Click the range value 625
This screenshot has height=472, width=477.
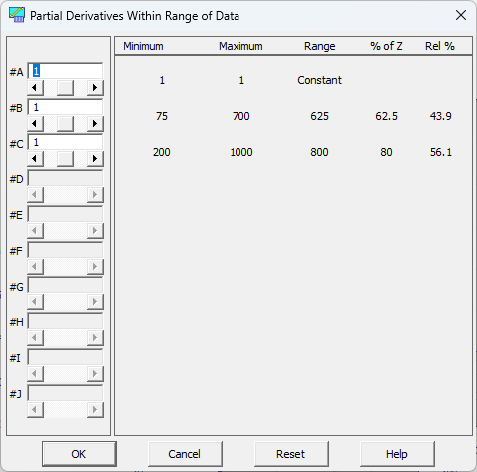(319, 116)
